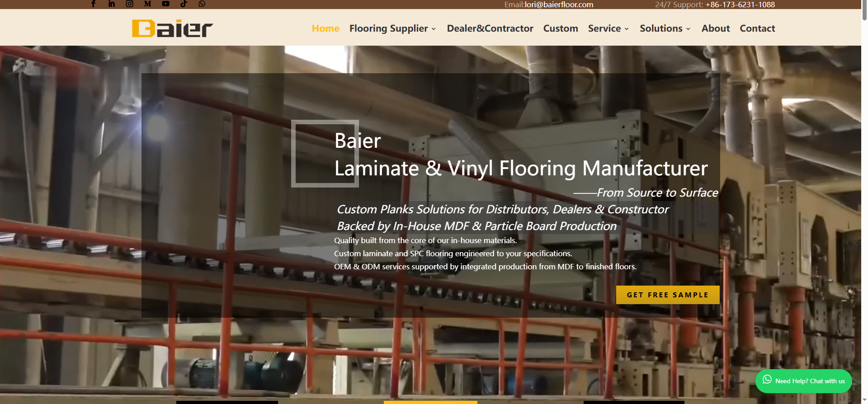The image size is (868, 404).
Task: Open the YouTube social icon
Action: click(166, 4)
